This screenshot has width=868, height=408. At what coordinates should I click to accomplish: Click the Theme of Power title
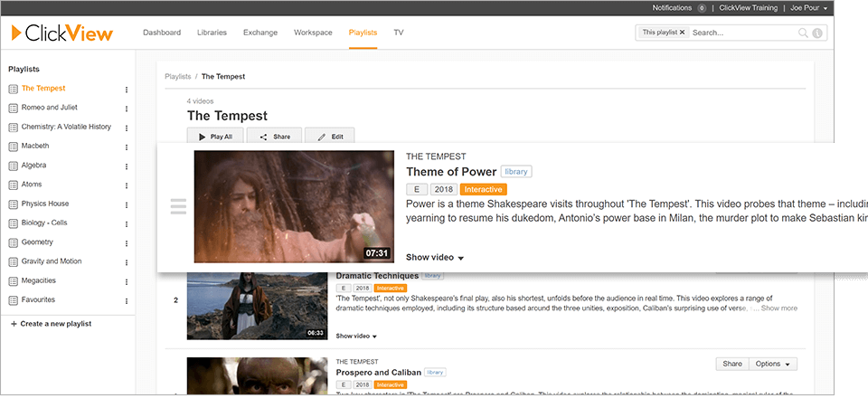click(451, 172)
